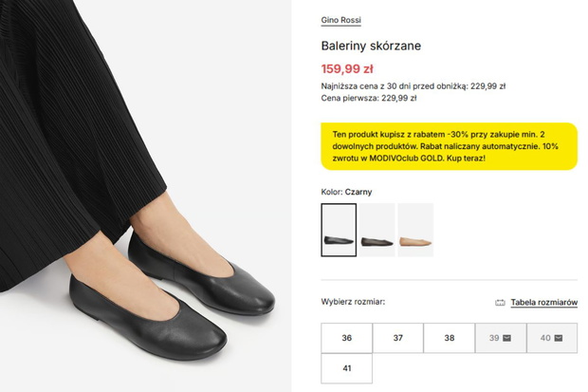Image resolution: width=588 pixels, height=392 pixels.
Task: Select size 37
Action: click(x=398, y=338)
